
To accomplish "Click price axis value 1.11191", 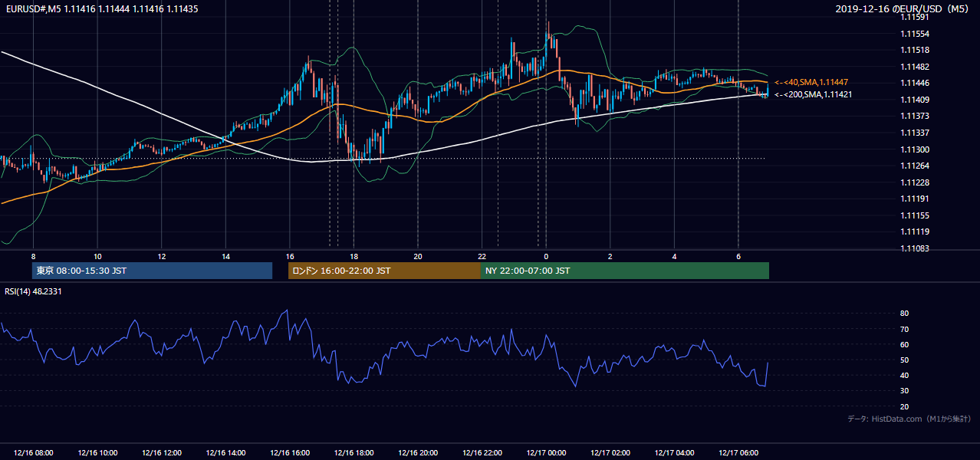I will [x=915, y=199].
